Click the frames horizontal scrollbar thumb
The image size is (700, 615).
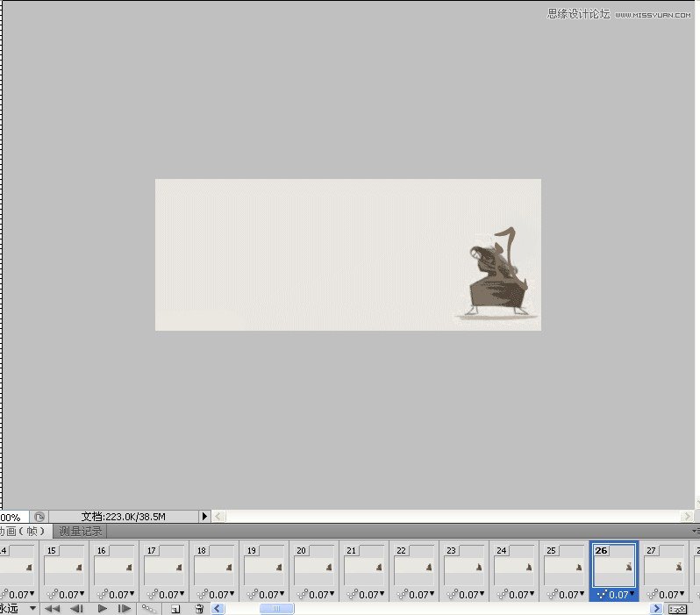[277, 608]
